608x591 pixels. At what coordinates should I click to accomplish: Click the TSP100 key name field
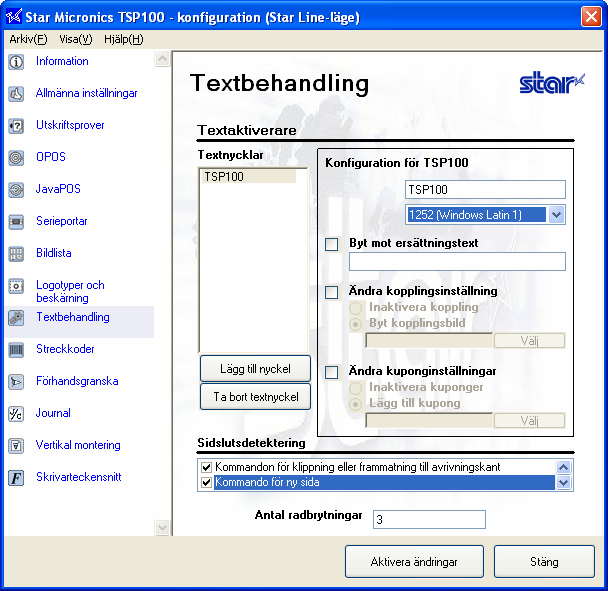pyautogui.click(x=485, y=190)
